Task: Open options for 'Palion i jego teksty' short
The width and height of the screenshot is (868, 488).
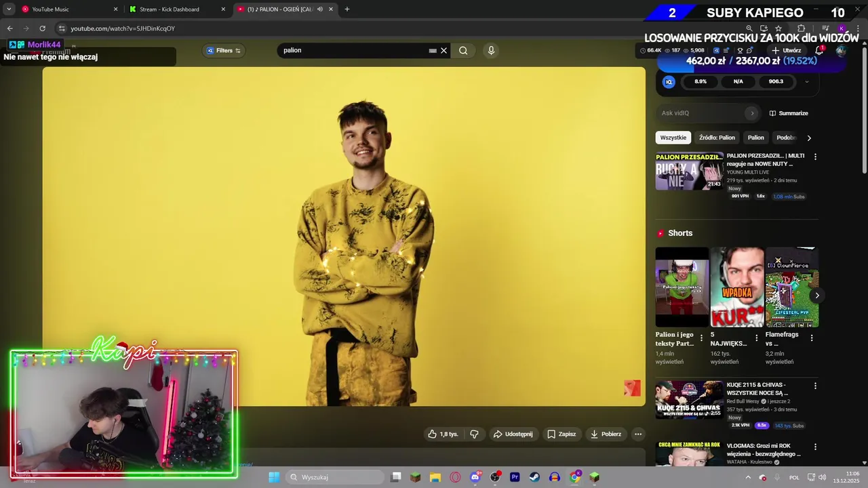Action: [702, 338]
